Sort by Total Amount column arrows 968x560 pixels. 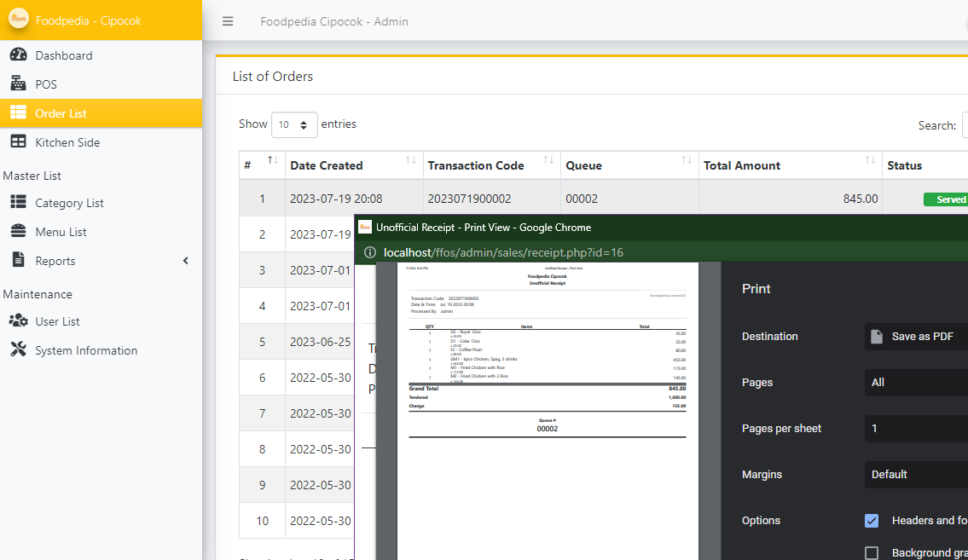[x=871, y=160]
